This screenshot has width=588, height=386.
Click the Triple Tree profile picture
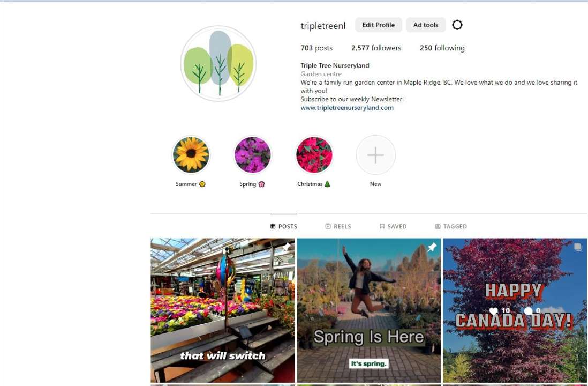tap(218, 63)
